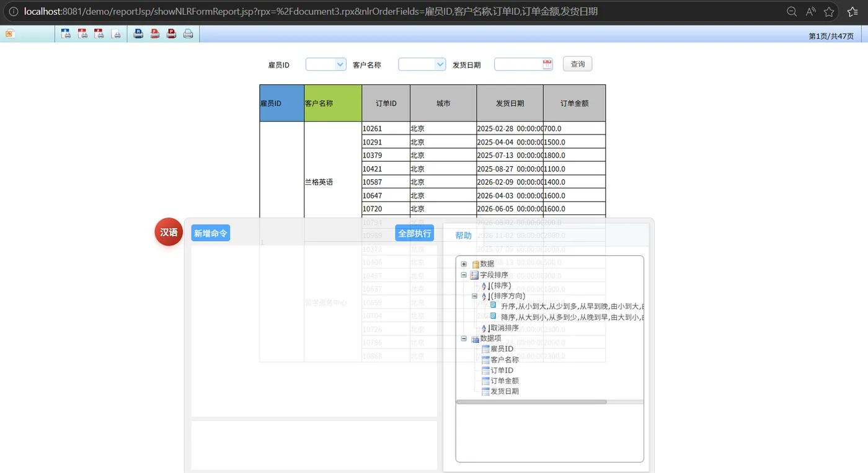Select the 取消排序 tree item

point(503,328)
